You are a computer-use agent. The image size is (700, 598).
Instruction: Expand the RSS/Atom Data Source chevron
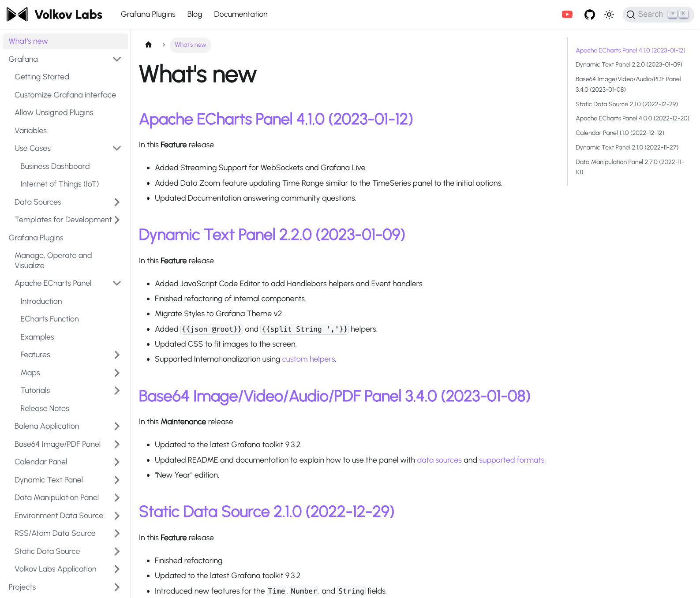click(117, 533)
